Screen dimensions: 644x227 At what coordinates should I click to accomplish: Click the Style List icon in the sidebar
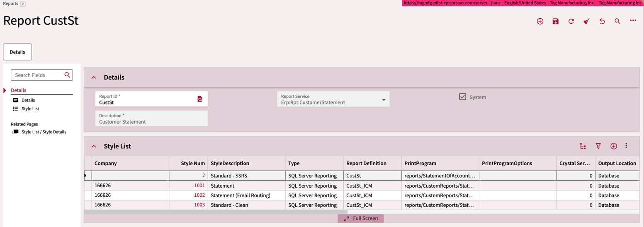(x=16, y=109)
